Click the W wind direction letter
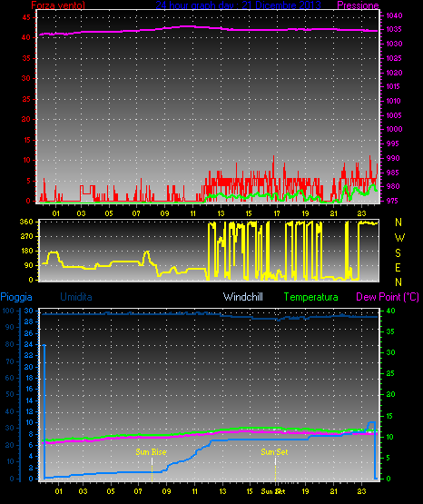The image size is (423, 504). click(x=399, y=238)
